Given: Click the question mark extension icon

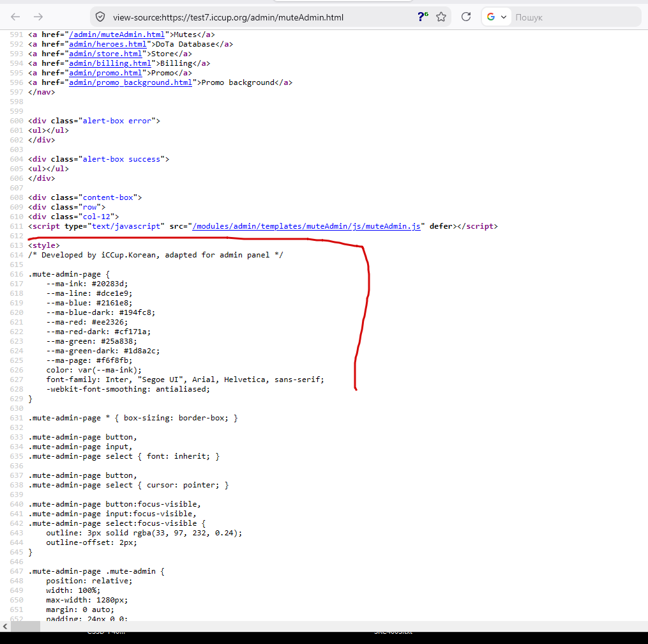Looking at the screenshot, I should (x=423, y=17).
